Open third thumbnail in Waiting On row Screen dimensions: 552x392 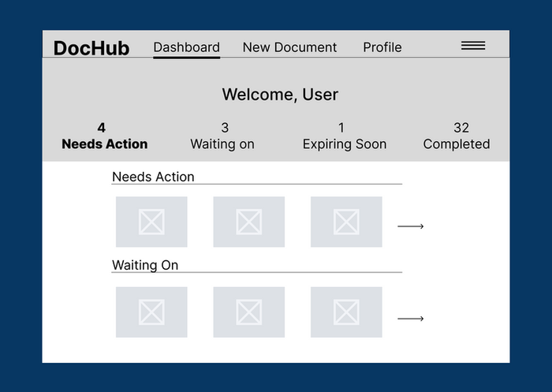(346, 312)
